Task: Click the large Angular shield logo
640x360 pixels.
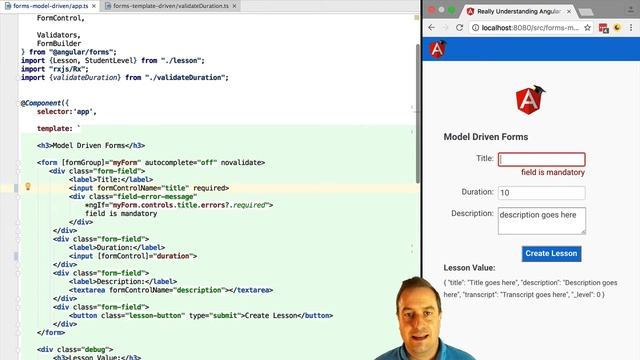Action: coord(530,100)
